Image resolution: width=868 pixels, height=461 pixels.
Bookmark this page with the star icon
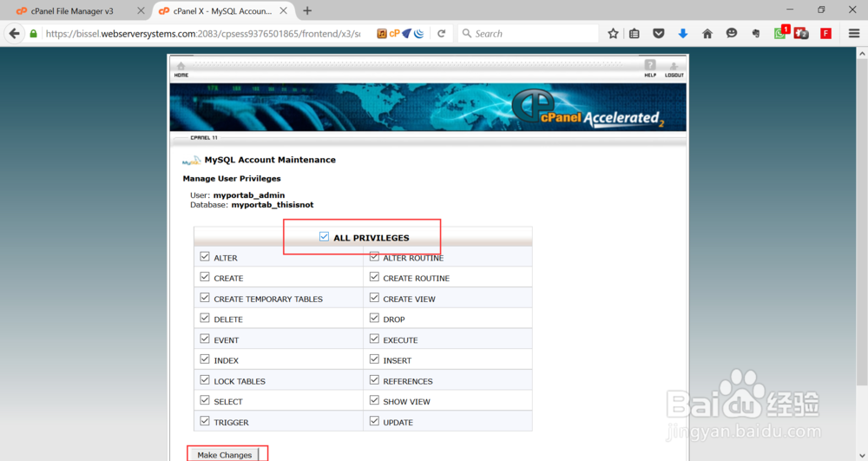click(x=613, y=34)
